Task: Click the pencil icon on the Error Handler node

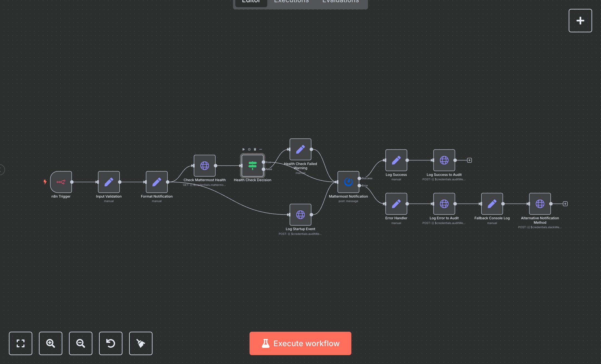Action: pyautogui.click(x=396, y=204)
